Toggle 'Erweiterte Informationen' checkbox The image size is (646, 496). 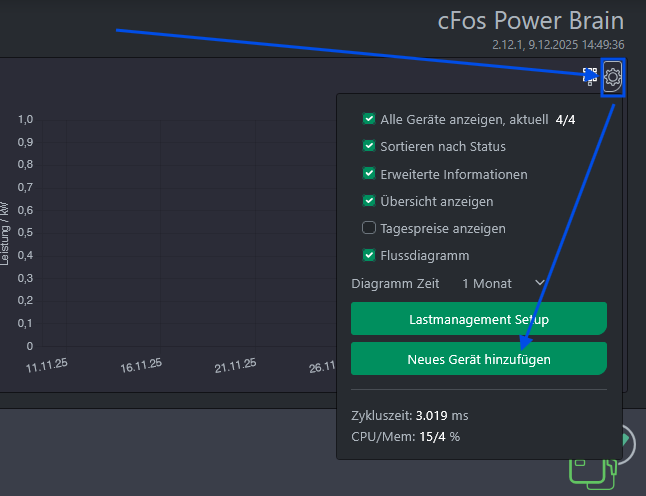coord(369,174)
